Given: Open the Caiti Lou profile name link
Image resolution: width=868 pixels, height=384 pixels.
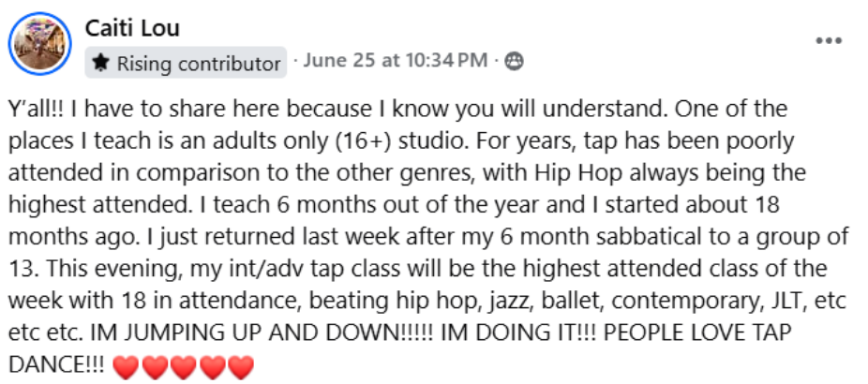Looking at the screenshot, I should (132, 28).
